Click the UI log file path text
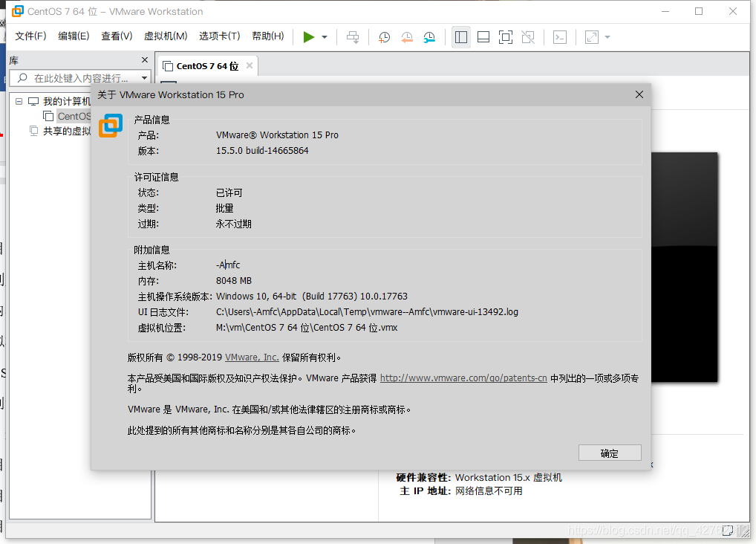The width and height of the screenshot is (756, 544). [x=367, y=312]
